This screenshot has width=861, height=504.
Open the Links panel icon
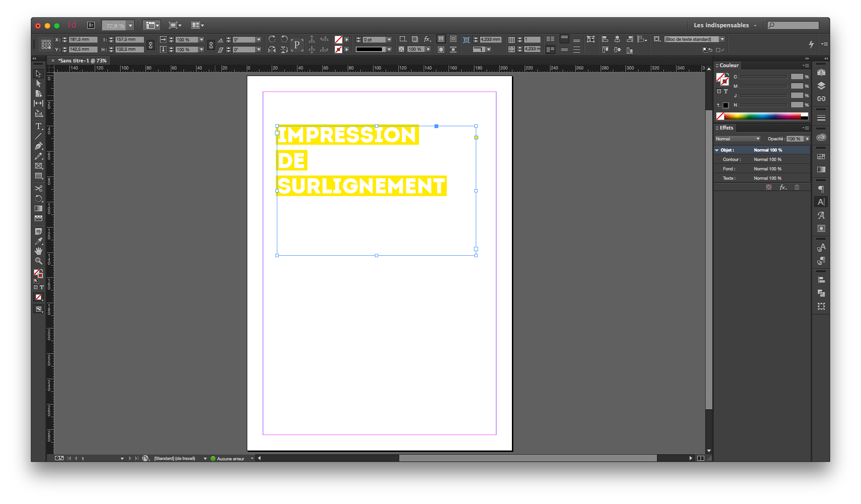click(x=821, y=99)
